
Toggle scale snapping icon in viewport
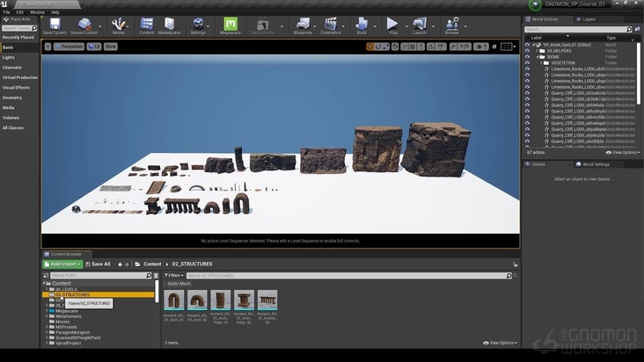click(x=453, y=47)
